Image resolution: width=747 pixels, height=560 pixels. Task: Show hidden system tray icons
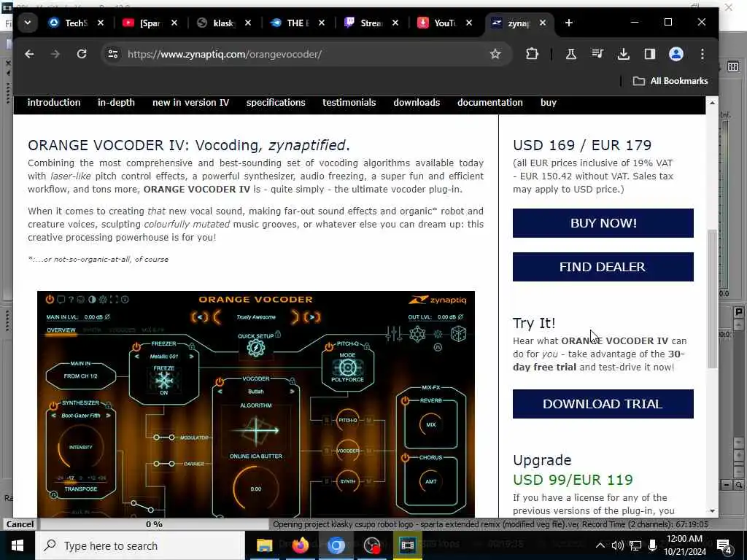point(600,545)
